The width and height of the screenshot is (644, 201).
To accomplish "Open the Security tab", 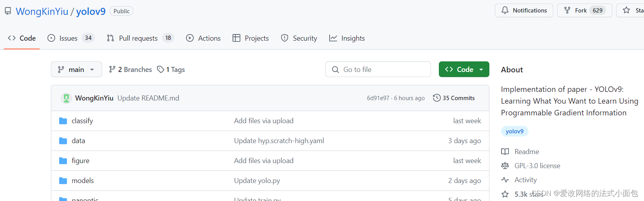I will pos(299,38).
